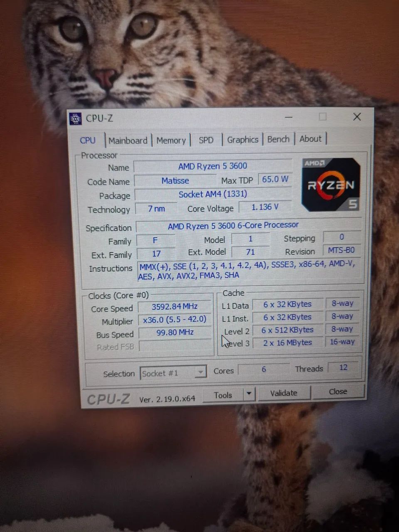Click the L1 Data 8-way associativity field

[342, 303]
